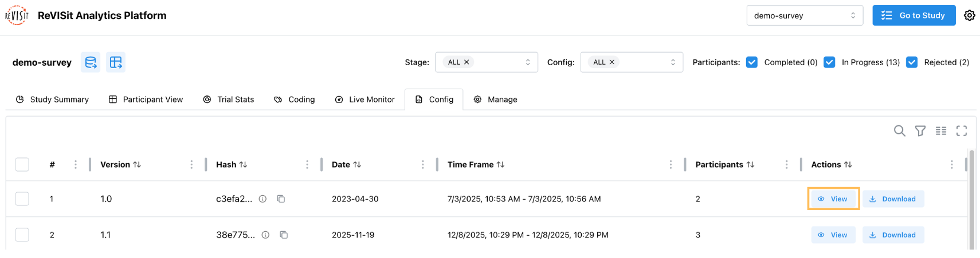Toggle the In Progress (13) checkbox
The width and height of the screenshot is (980, 258).
pos(829,62)
